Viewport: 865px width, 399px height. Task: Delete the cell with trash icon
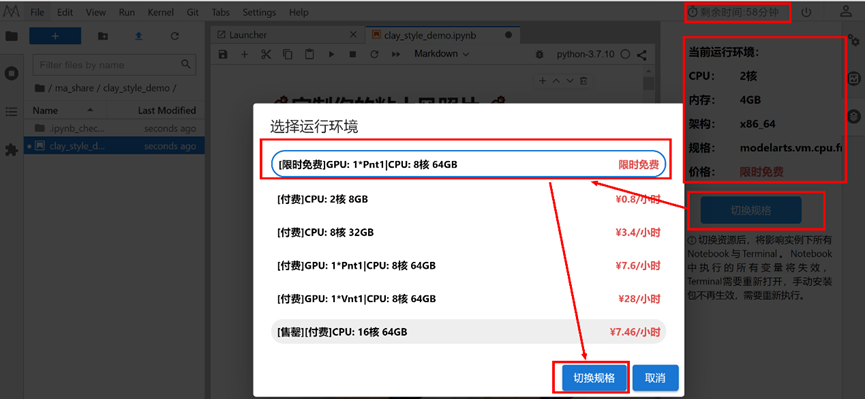point(584,81)
